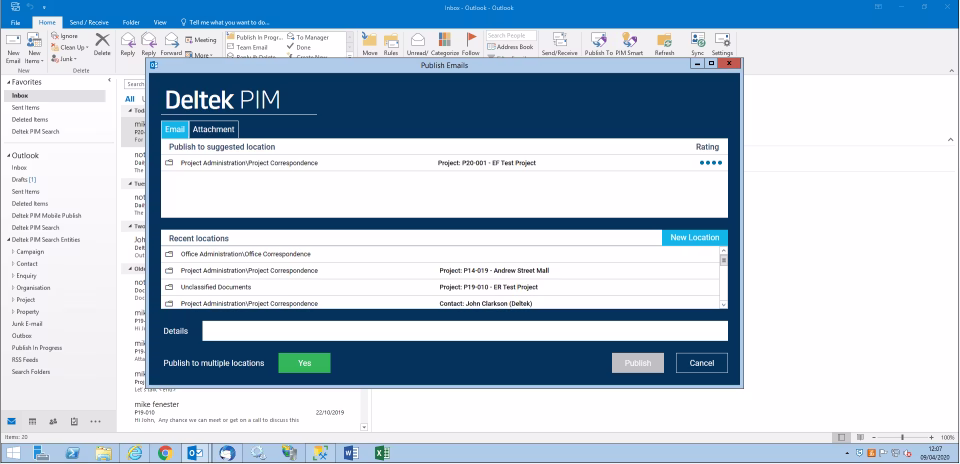Viewport: 960px width, 464px height.
Task: Click the New Location button
Action: click(695, 238)
